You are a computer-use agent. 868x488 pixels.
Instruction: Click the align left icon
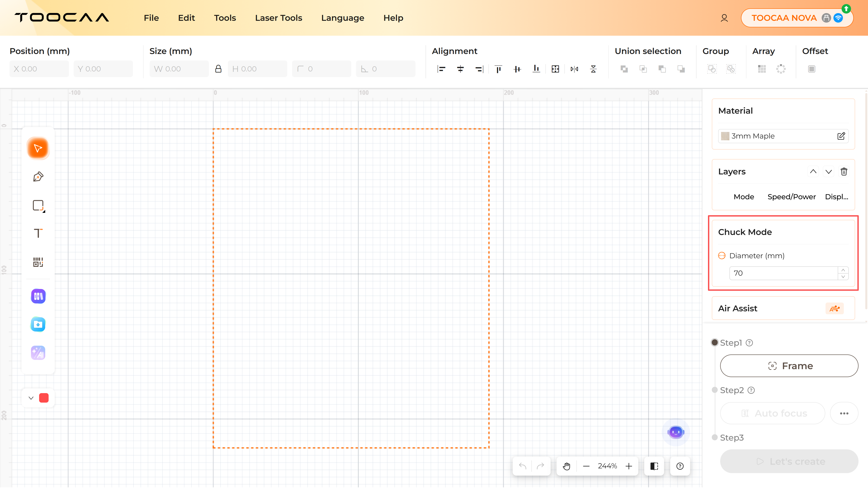441,69
